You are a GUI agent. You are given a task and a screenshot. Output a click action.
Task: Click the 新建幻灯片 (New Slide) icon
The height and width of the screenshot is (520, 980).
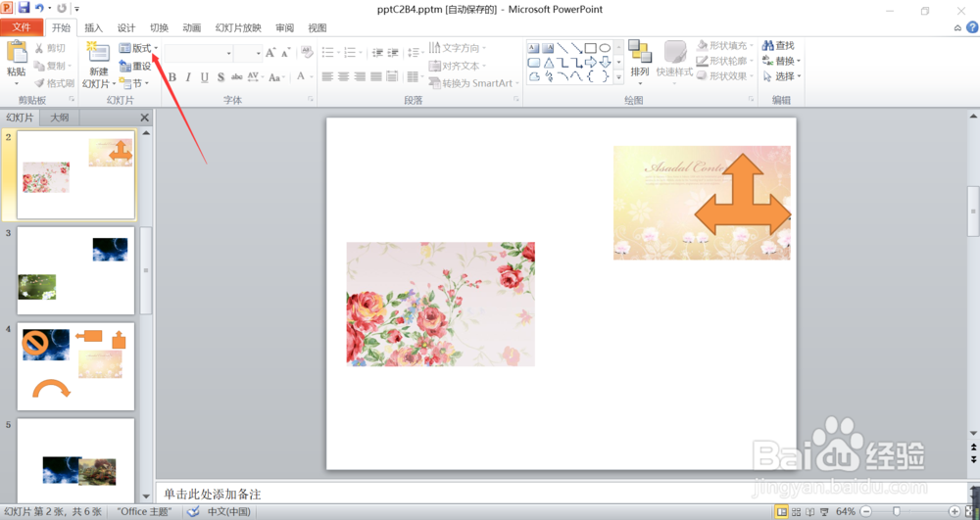point(99,53)
